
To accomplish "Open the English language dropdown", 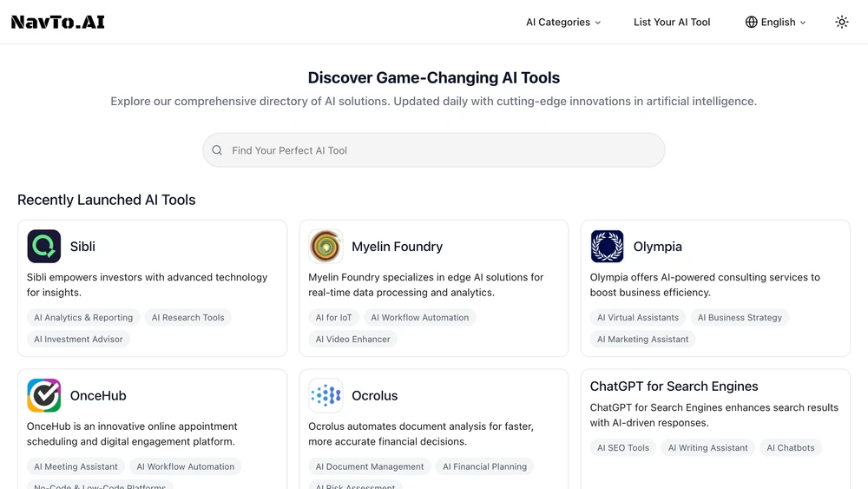I will (x=775, y=23).
